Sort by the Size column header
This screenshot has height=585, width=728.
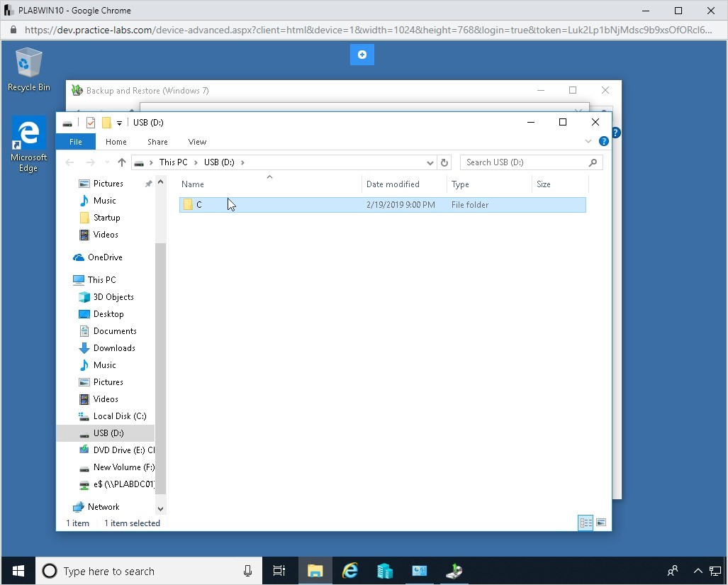[560, 184]
